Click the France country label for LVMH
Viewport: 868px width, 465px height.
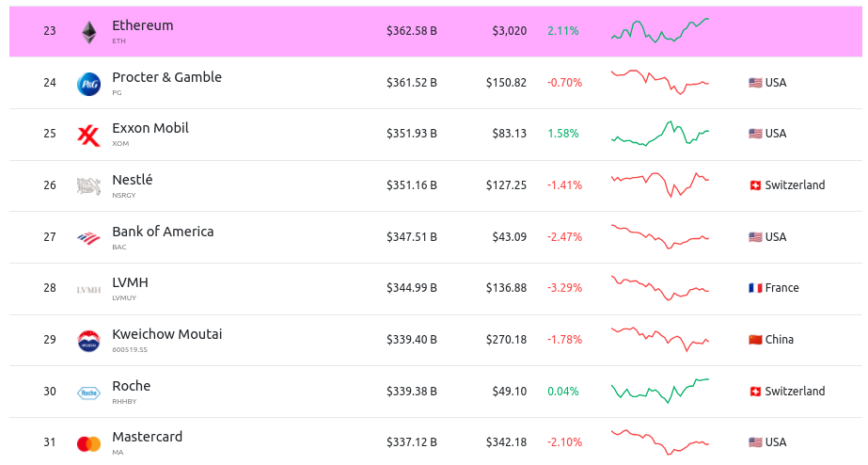781,288
